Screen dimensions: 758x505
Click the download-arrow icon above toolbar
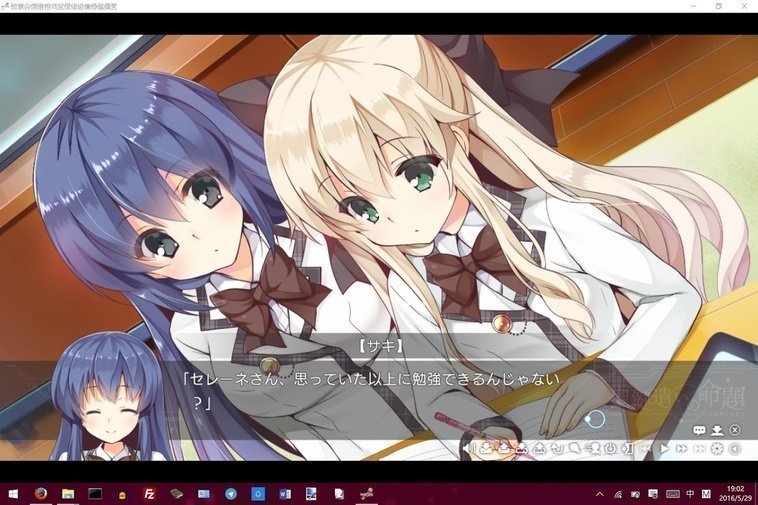pos(717,430)
